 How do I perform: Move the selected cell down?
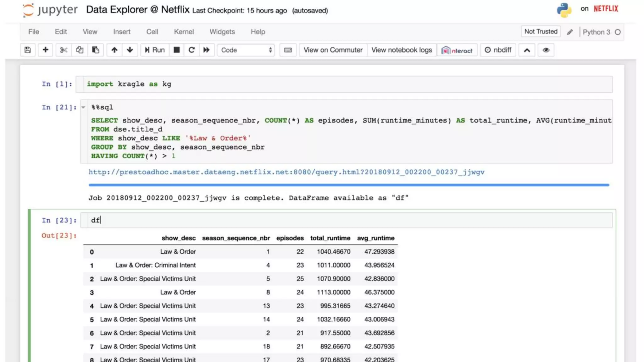tap(130, 50)
